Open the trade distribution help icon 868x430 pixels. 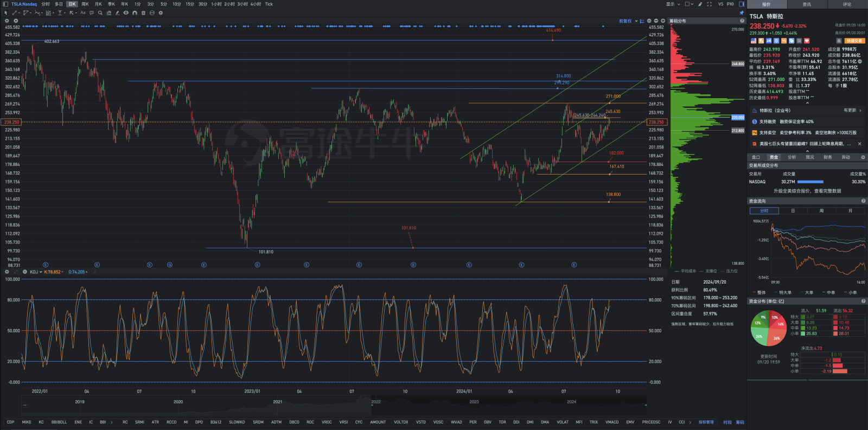(863, 301)
